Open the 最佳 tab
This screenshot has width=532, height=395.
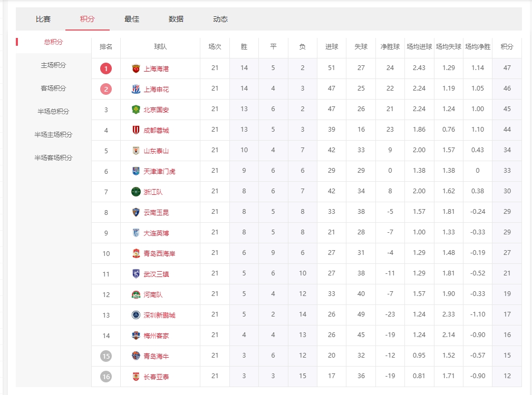(x=132, y=19)
